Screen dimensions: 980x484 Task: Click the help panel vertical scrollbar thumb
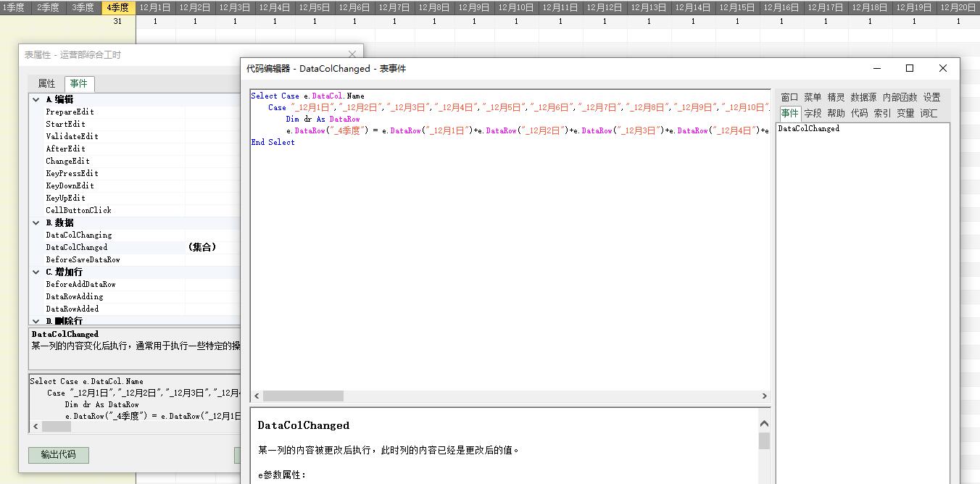click(x=764, y=441)
